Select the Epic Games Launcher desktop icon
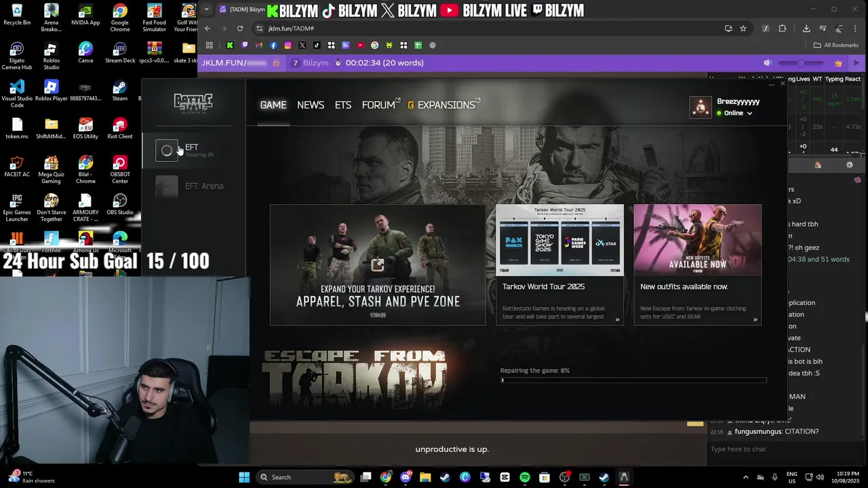This screenshot has width=868, height=488. click(x=17, y=207)
